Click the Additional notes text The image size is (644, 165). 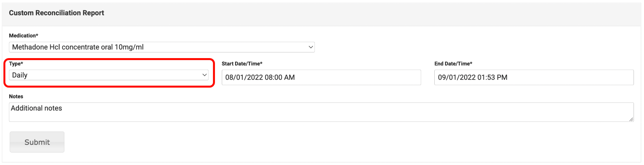pos(36,108)
